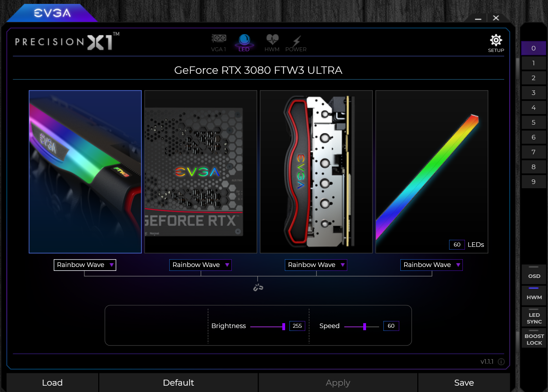Select profile 4
This screenshot has width=548, height=392.
point(534,108)
